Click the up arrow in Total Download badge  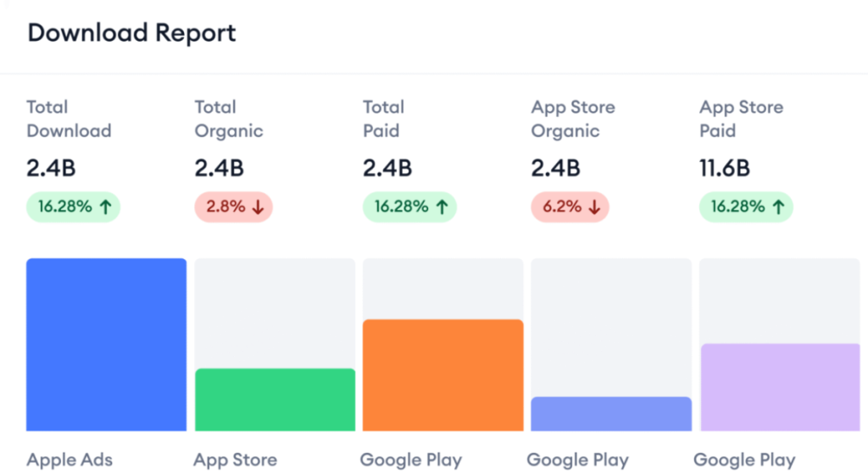(105, 208)
